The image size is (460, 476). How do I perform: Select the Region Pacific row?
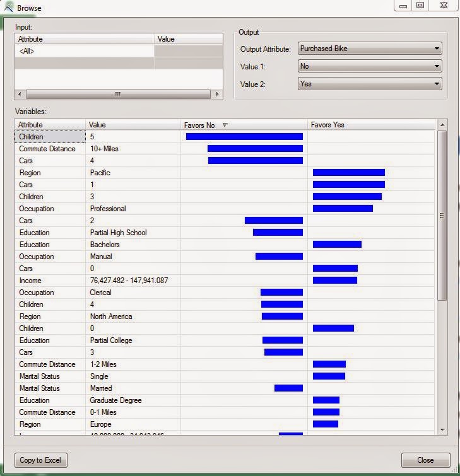pos(225,173)
